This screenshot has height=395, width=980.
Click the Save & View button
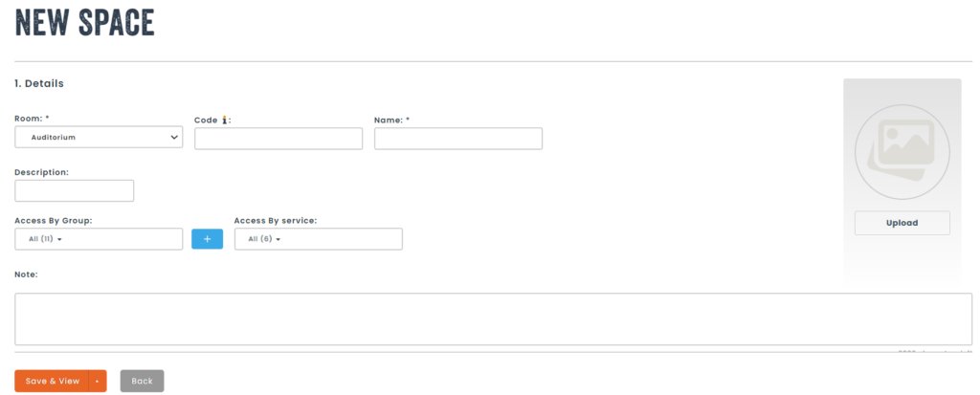tap(52, 382)
